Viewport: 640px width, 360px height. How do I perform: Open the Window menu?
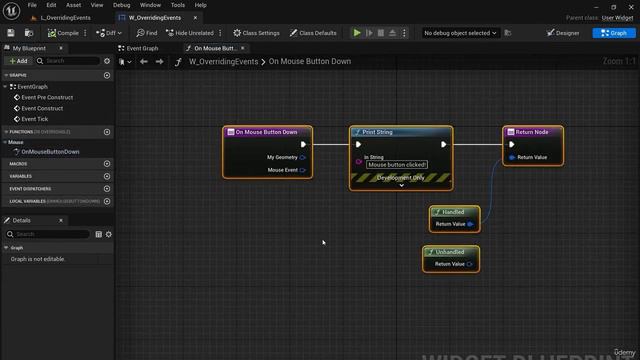[150, 5]
